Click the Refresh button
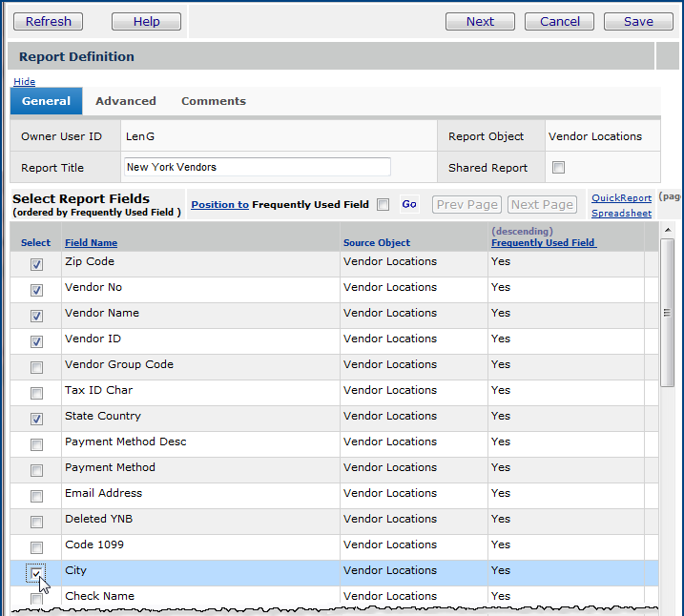 [x=48, y=21]
